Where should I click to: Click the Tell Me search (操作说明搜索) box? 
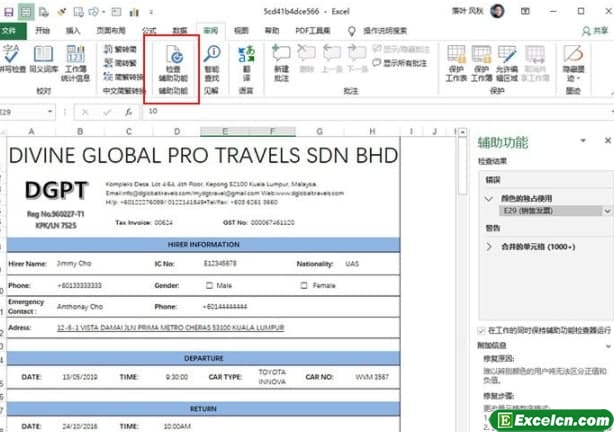385,31
